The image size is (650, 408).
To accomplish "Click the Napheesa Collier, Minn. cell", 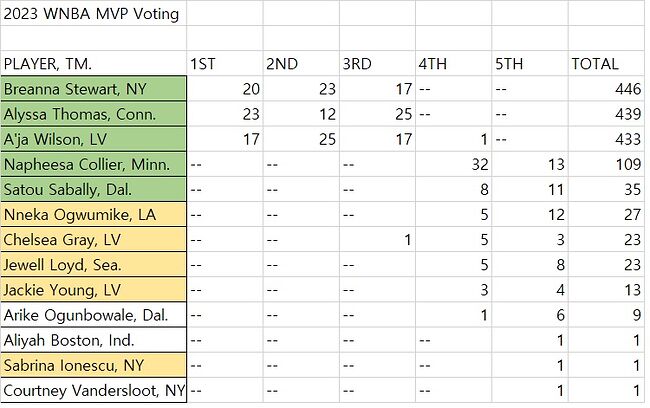I will [x=93, y=164].
